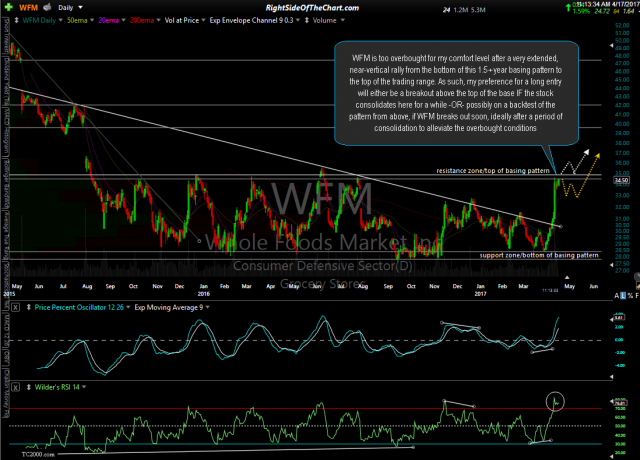The height and width of the screenshot is (460, 640).
Task: Close the Wilder's RSI pane with X
Action: click(15, 387)
